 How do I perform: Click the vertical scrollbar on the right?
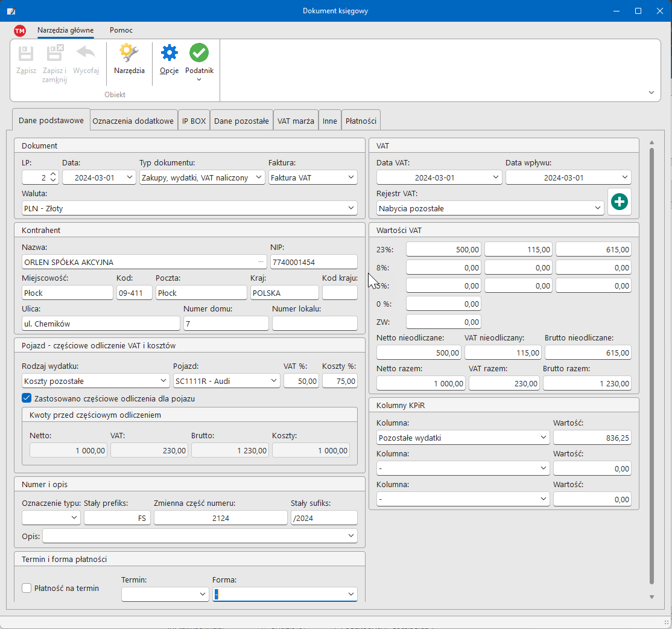(x=651, y=362)
